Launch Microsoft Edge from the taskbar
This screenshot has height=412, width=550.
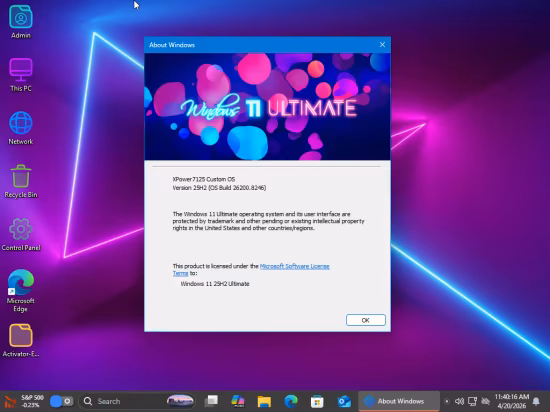pos(291,401)
